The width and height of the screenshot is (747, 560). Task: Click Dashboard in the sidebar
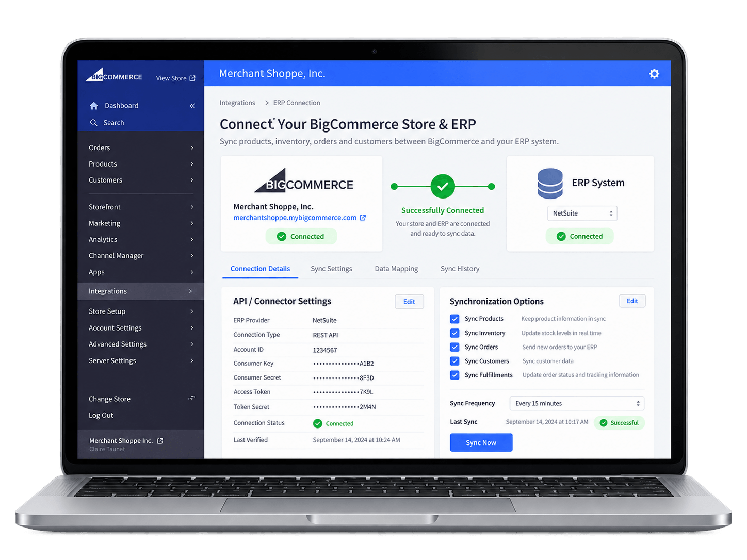(x=121, y=106)
